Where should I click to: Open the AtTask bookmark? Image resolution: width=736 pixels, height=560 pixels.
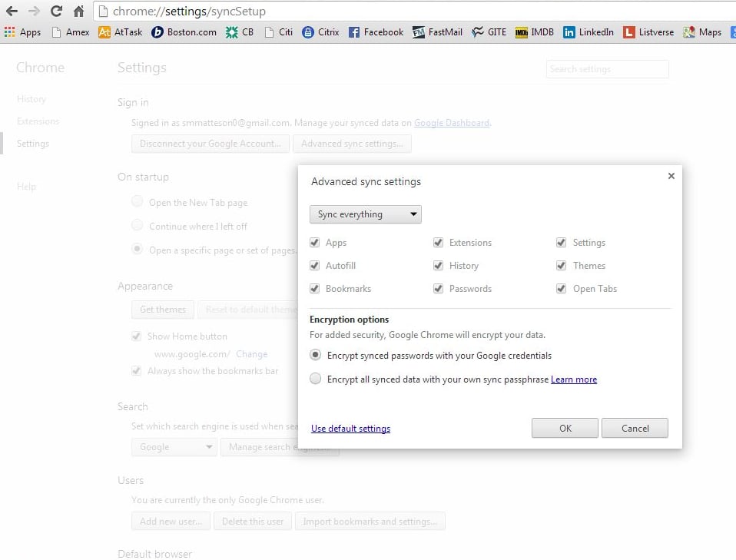(120, 32)
